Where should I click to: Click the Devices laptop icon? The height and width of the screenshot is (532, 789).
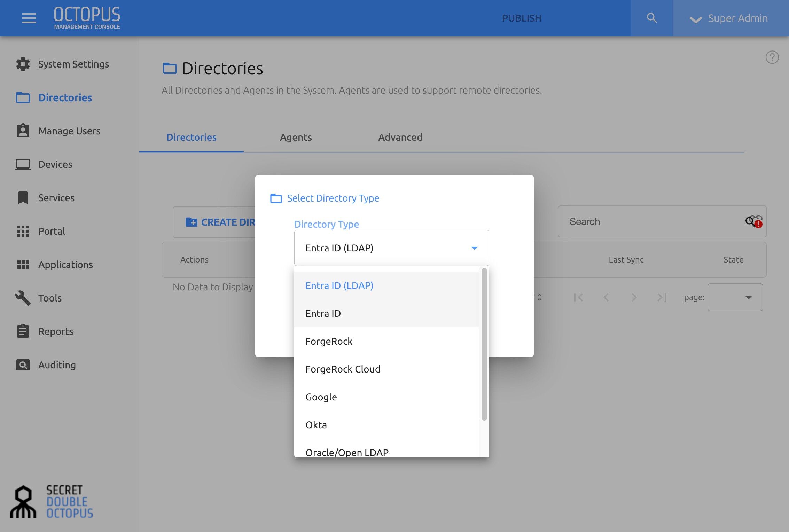[23, 164]
